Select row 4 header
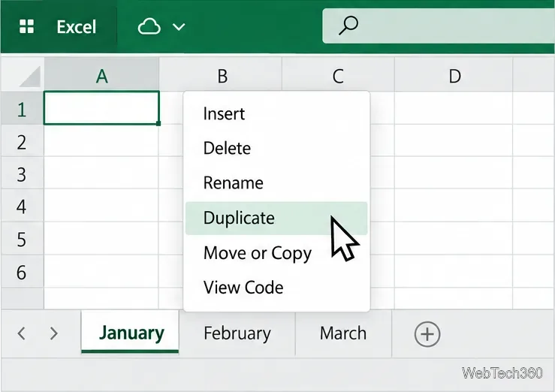Screen dimensions: 555x392 (x=22, y=206)
